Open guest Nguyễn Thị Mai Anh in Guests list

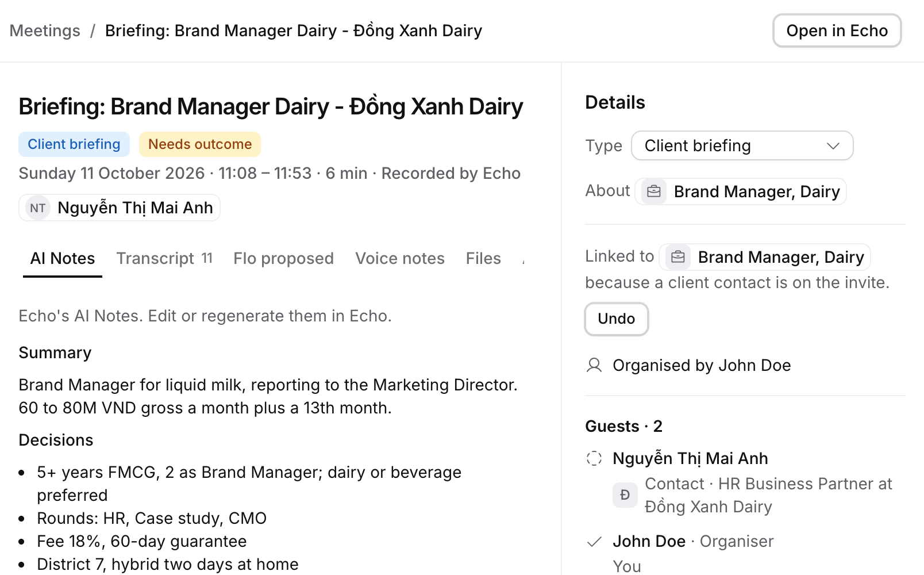click(690, 458)
